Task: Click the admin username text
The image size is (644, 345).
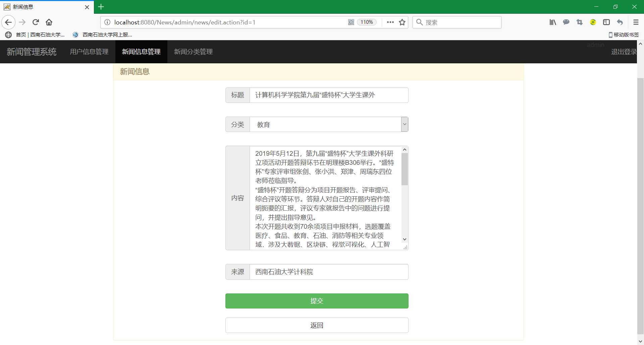Action: point(595,45)
